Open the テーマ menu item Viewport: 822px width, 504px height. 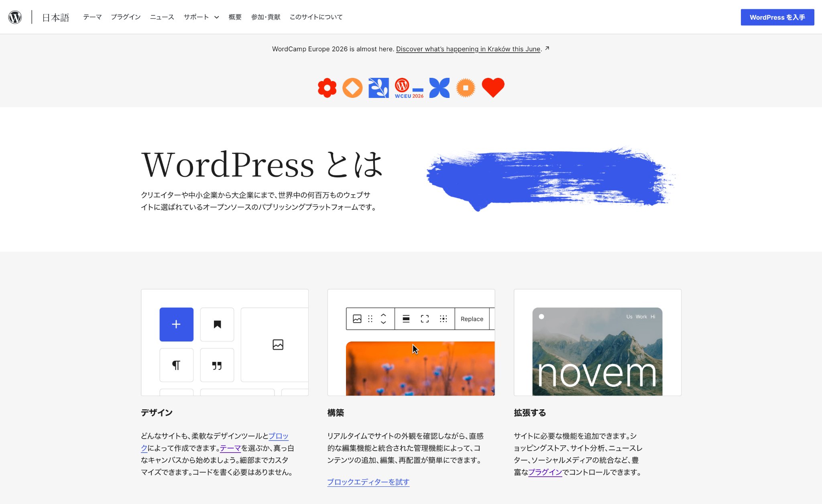coord(92,17)
